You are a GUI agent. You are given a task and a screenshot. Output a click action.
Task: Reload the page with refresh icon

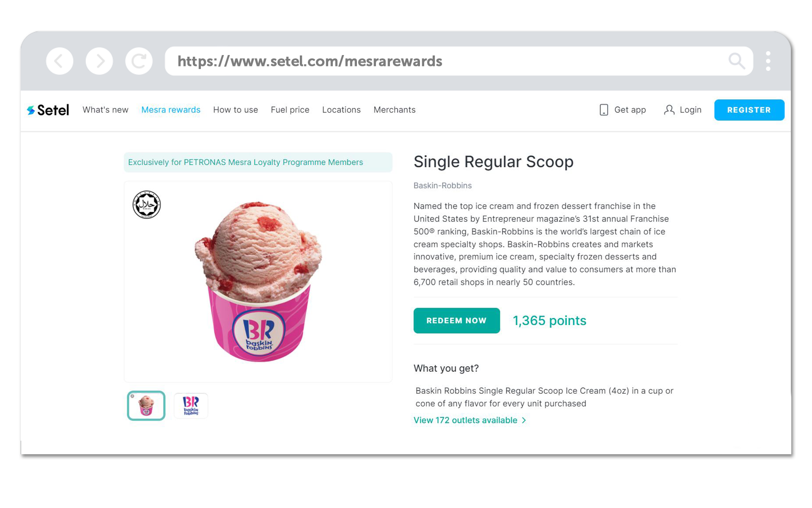click(139, 61)
